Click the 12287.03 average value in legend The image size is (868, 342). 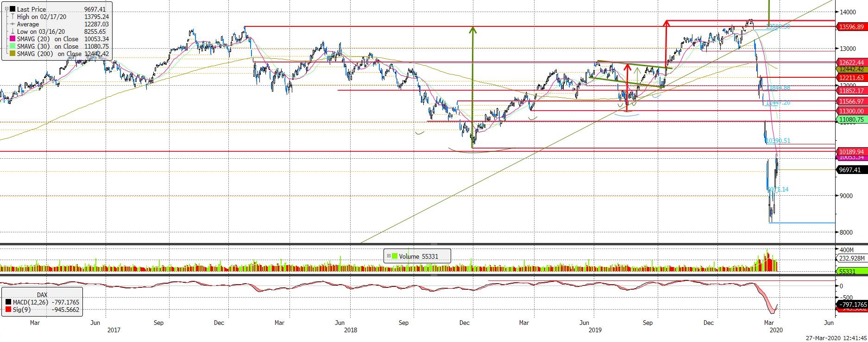(x=96, y=24)
